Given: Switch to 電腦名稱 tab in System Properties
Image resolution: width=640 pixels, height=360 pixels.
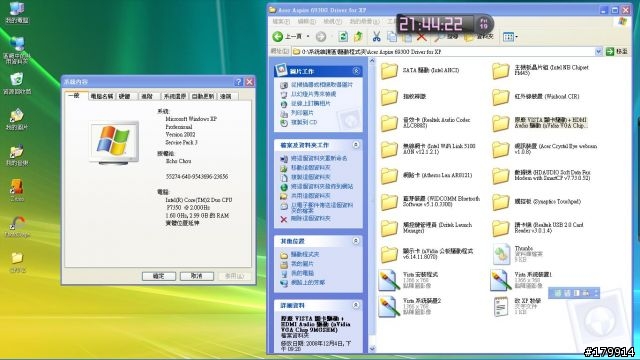Looking at the screenshot, I should click(102, 96).
